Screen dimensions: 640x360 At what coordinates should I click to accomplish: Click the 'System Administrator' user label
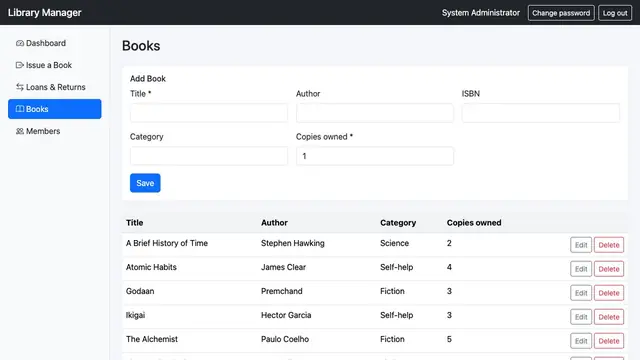point(481,13)
